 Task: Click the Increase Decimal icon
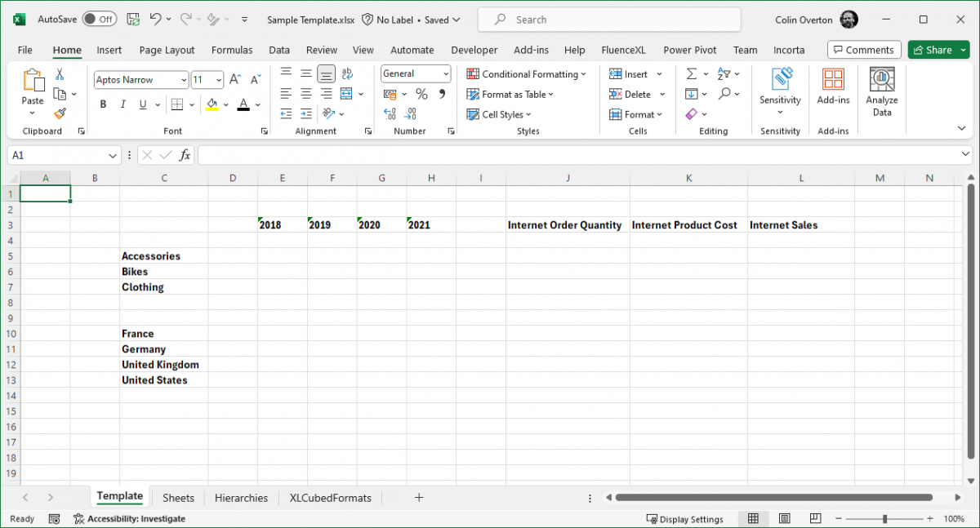click(390, 114)
